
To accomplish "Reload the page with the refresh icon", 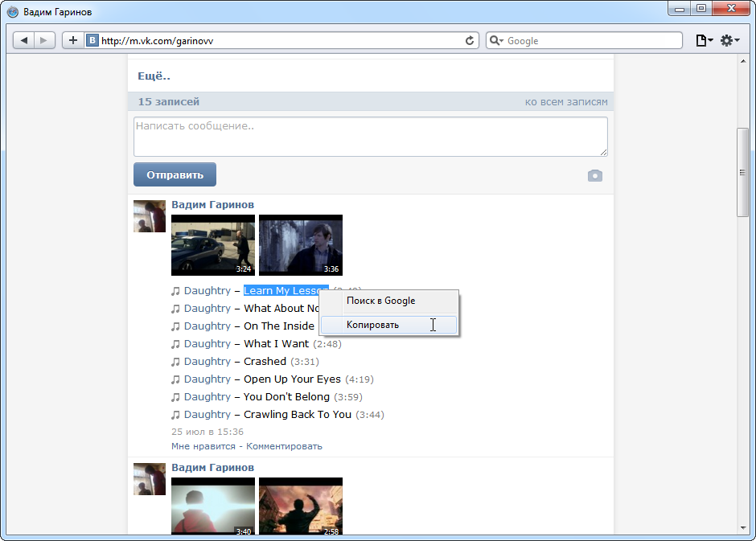I will (469, 40).
